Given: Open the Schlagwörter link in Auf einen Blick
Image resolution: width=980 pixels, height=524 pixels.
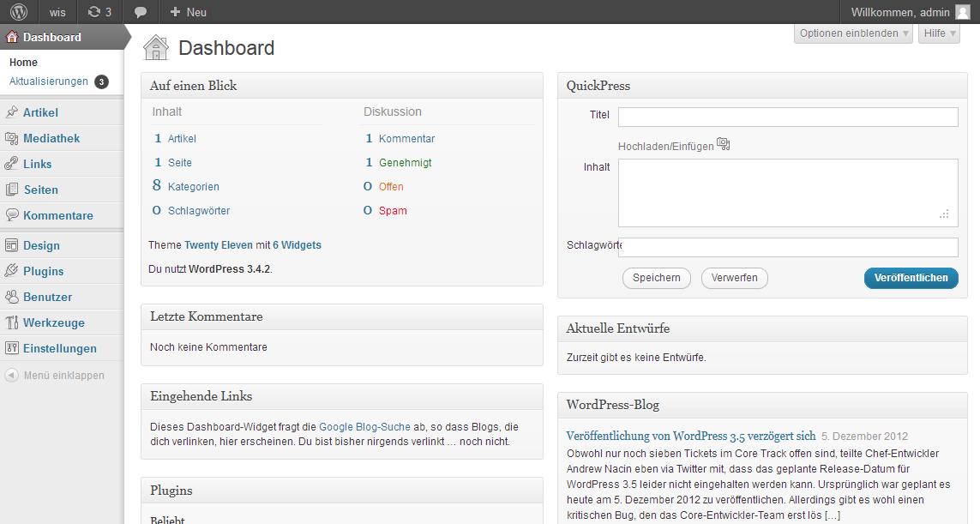Looking at the screenshot, I should 199,211.
